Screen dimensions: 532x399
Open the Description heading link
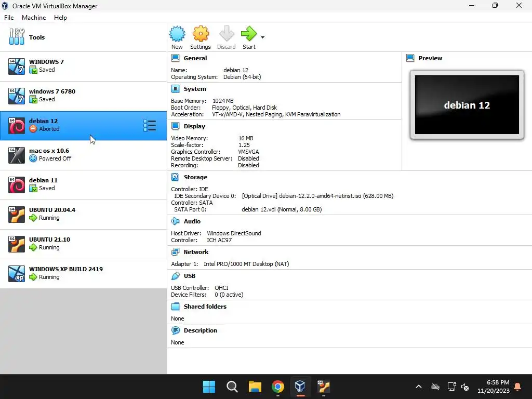click(200, 330)
